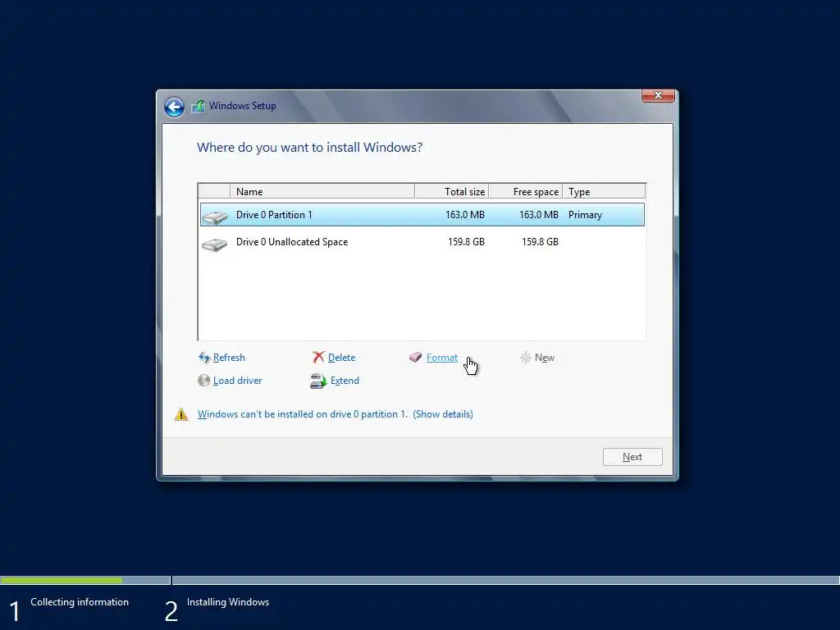Click Show details on the warning
Image resolution: width=840 pixels, height=630 pixels.
443,414
